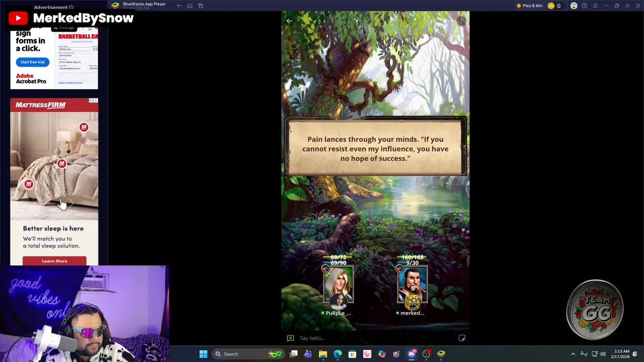Image resolution: width=644 pixels, height=362 pixels.
Task: Open Copilot taskbar icon
Action: pyautogui.click(x=382, y=354)
